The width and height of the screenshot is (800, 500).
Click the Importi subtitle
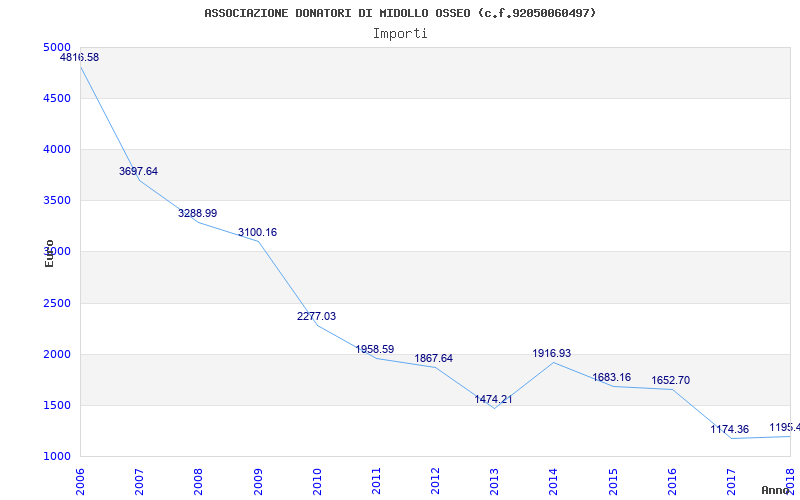pos(400,34)
